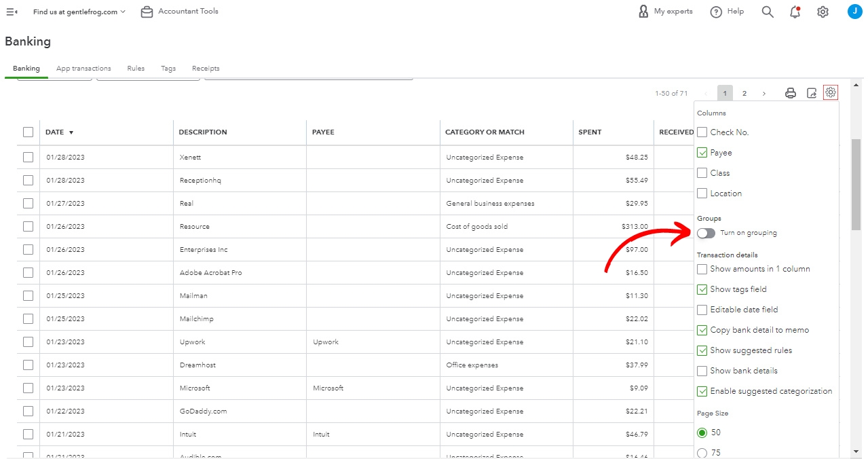Open the user avatar J
Image resolution: width=868 pixels, height=459 pixels.
pyautogui.click(x=854, y=12)
